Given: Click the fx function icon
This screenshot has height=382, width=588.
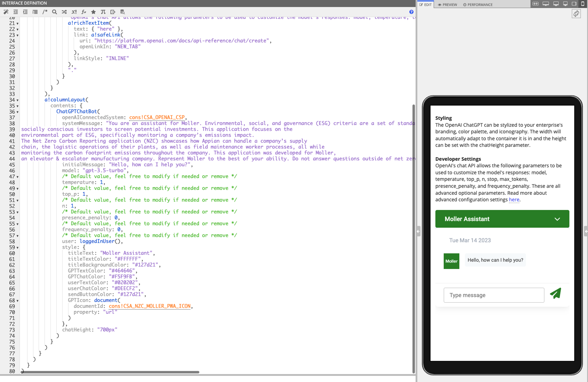Looking at the screenshot, I should pyautogui.click(x=84, y=12).
